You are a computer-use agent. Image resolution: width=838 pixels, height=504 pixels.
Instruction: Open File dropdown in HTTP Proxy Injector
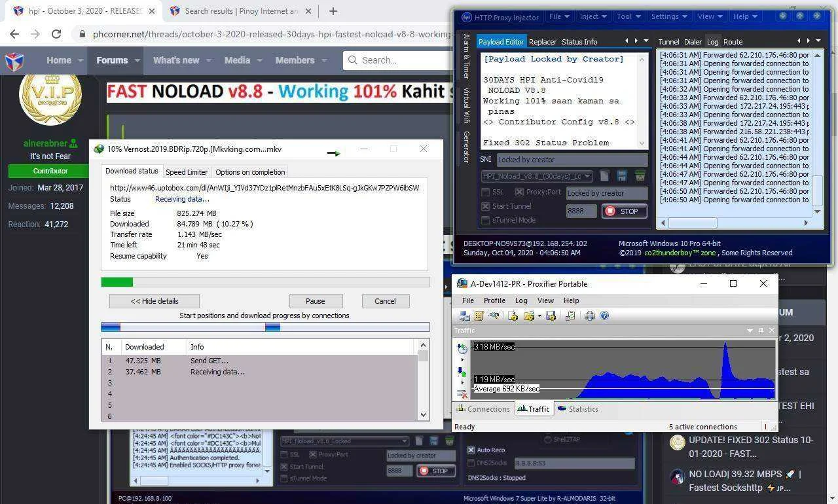pyautogui.click(x=560, y=16)
